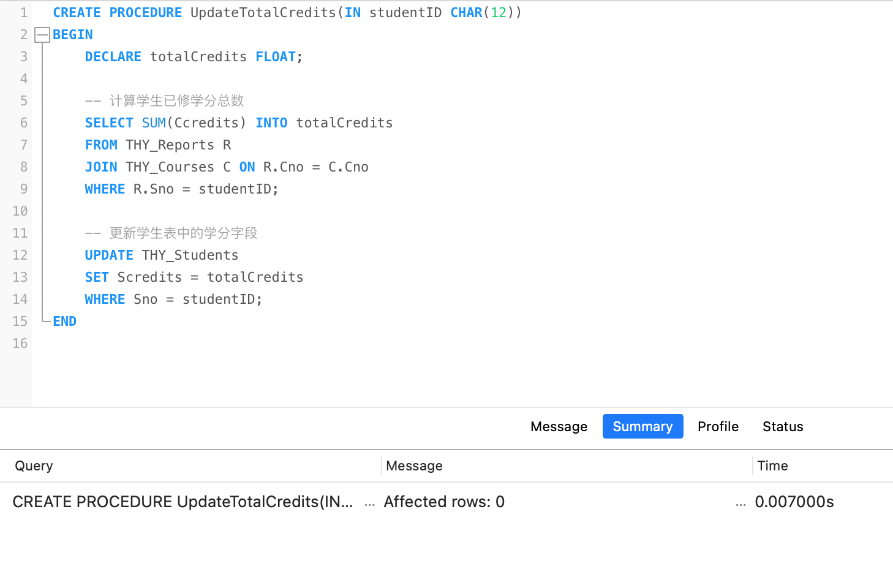Click the UPDATE keyword on line 12
Viewport: 893px width, 588px height.
click(109, 255)
